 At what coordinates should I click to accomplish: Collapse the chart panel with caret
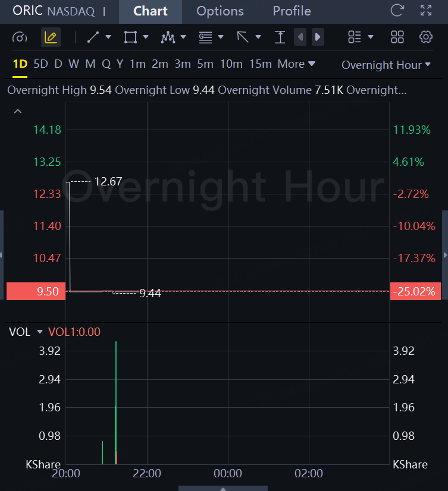click(18, 111)
